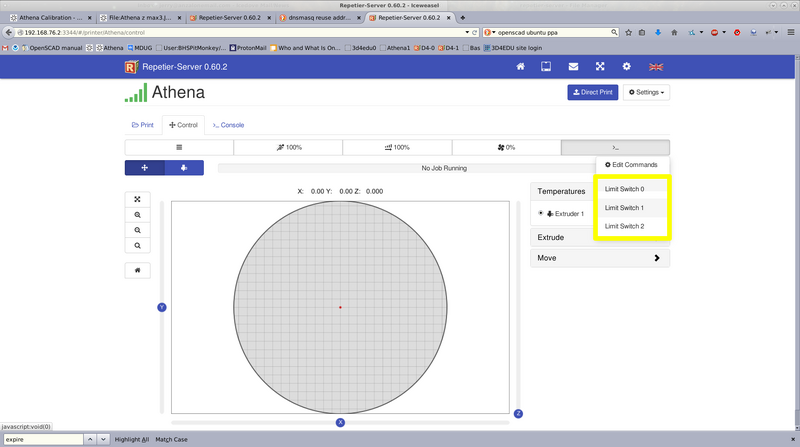The height and width of the screenshot is (447, 800).
Task: Go to the Repetier-Server home icon
Action: (x=520, y=66)
